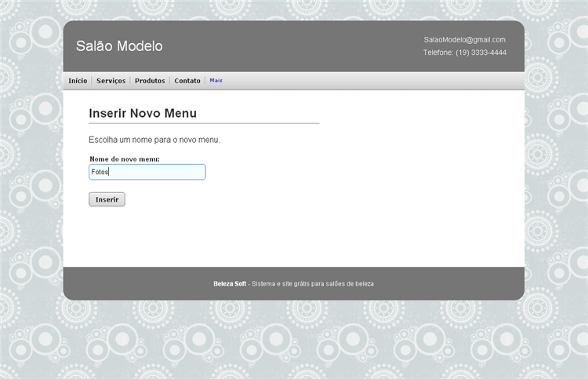Screen dimensions: 588x379
Task: Click the 'Escolha um nome para o novo menu' text
Action: click(x=154, y=140)
